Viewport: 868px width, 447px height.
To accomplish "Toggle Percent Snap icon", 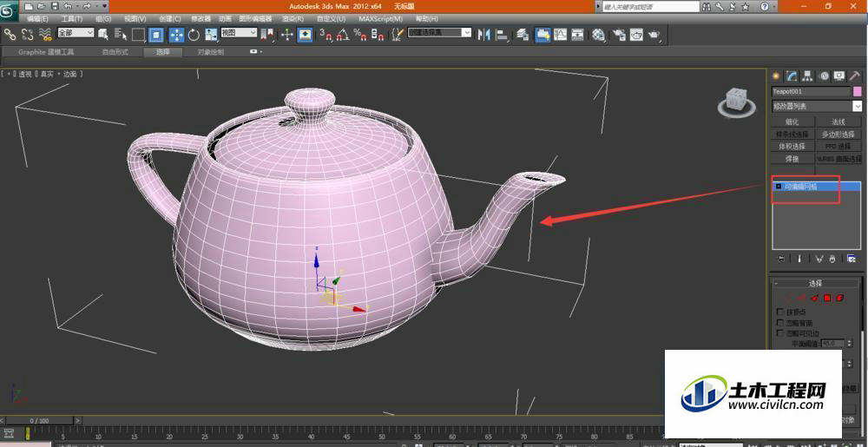I will pos(361,35).
